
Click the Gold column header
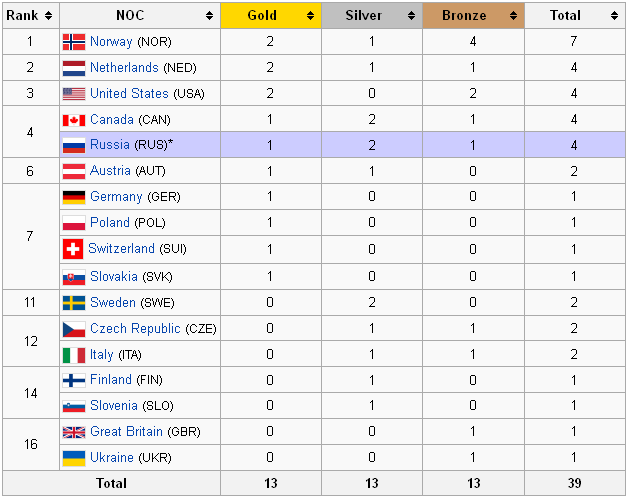pos(262,16)
